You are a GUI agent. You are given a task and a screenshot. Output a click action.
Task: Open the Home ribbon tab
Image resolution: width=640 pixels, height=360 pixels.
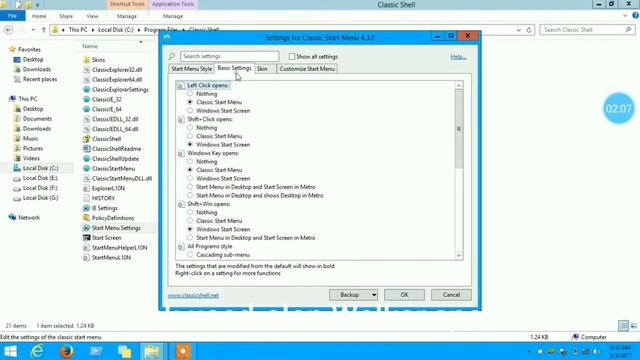39,16
